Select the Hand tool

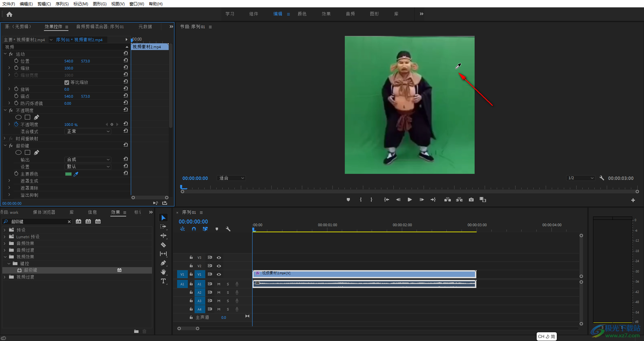163,272
